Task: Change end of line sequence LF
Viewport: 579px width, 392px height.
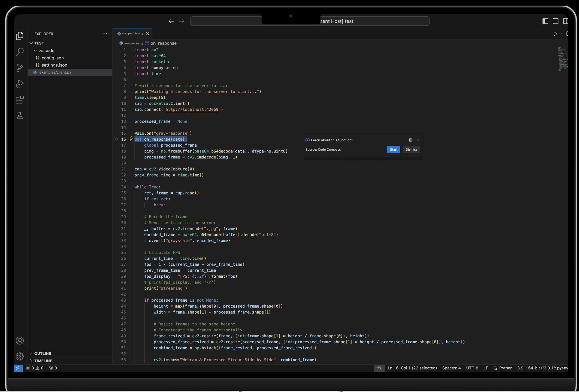Action: click(486, 368)
